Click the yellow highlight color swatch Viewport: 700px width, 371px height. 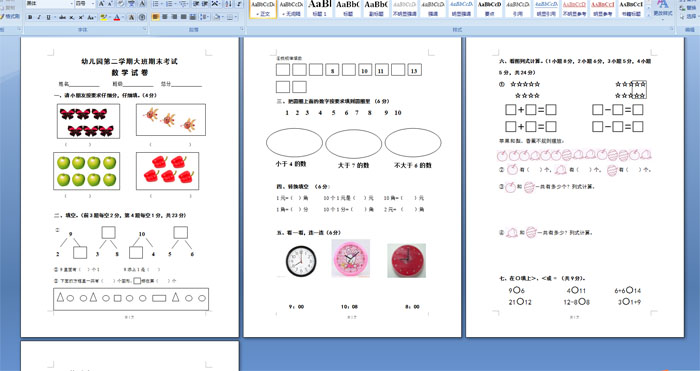(104, 17)
